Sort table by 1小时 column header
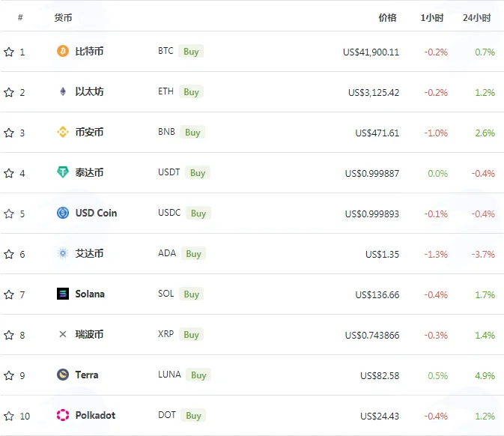This screenshot has height=436, width=504. (x=432, y=18)
